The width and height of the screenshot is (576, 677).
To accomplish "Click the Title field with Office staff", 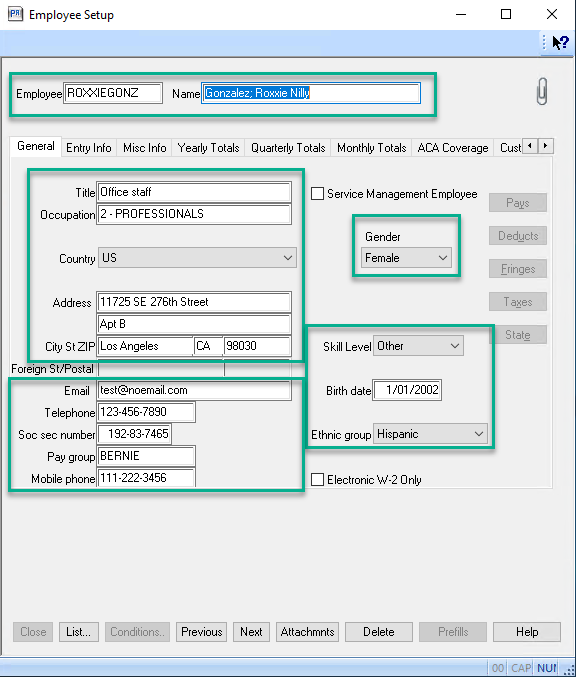I will [x=194, y=192].
